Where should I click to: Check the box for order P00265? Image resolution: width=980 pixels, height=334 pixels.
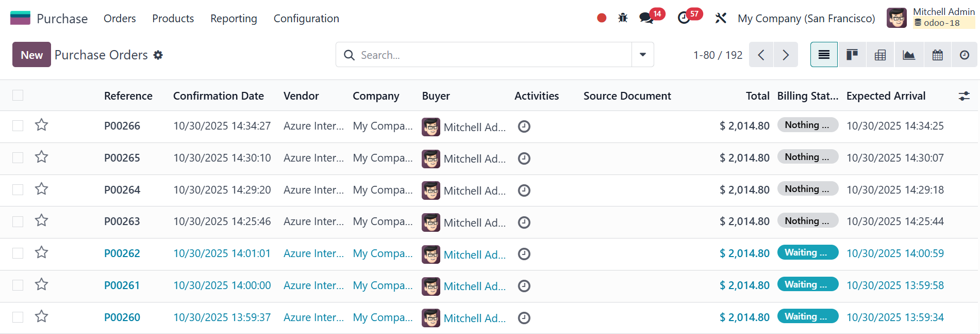point(18,157)
